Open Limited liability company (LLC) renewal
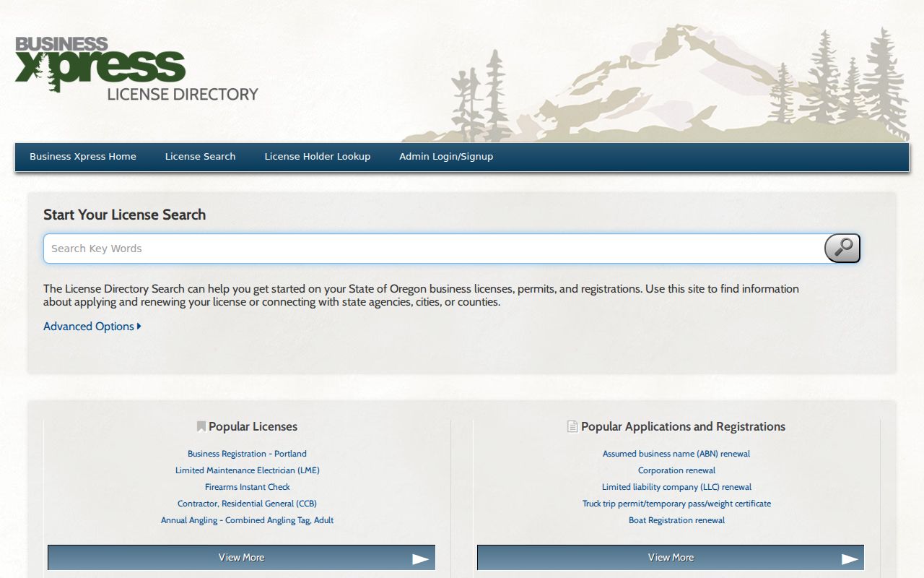 point(676,487)
